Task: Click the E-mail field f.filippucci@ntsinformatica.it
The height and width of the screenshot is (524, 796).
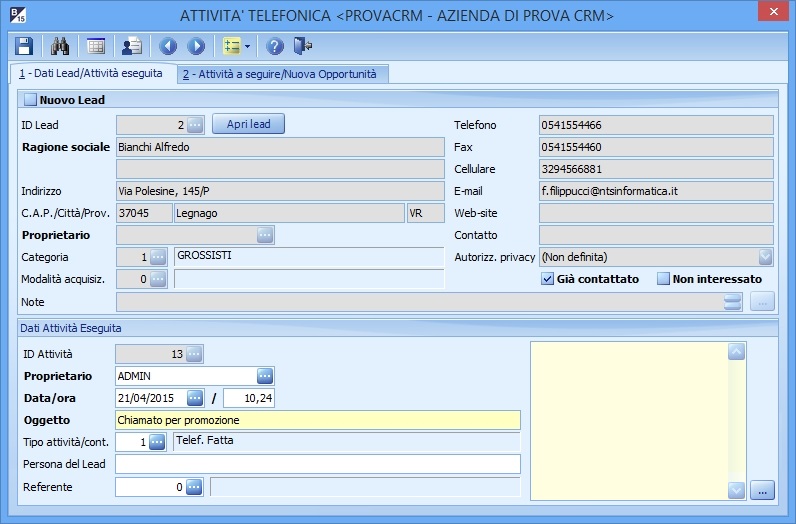Action: coord(656,191)
